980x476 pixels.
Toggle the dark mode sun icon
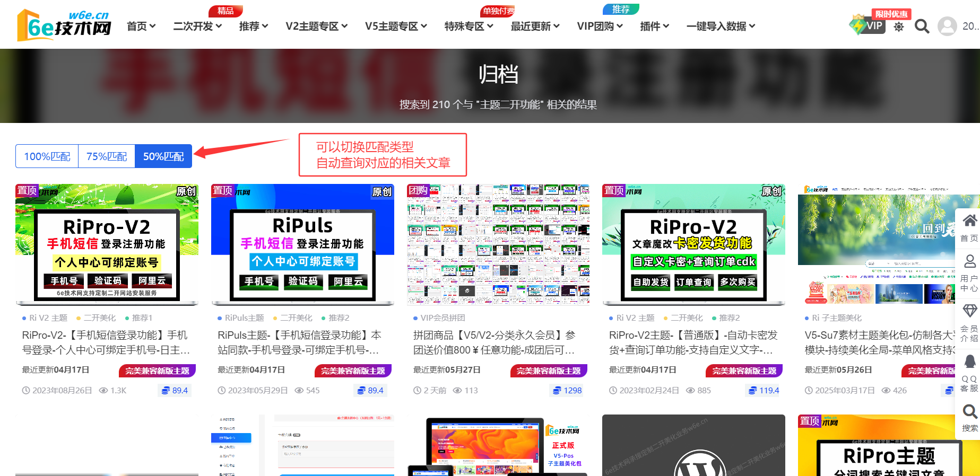(898, 27)
